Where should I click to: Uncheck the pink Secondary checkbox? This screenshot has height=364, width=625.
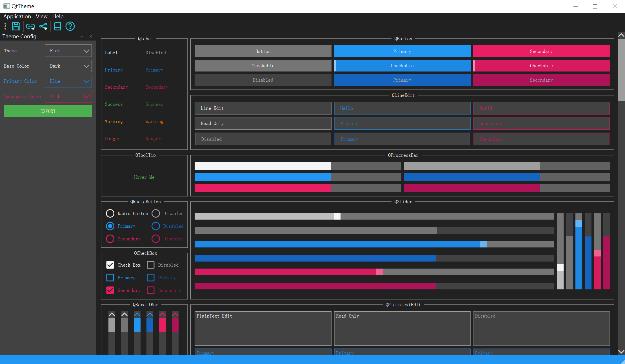point(110,290)
